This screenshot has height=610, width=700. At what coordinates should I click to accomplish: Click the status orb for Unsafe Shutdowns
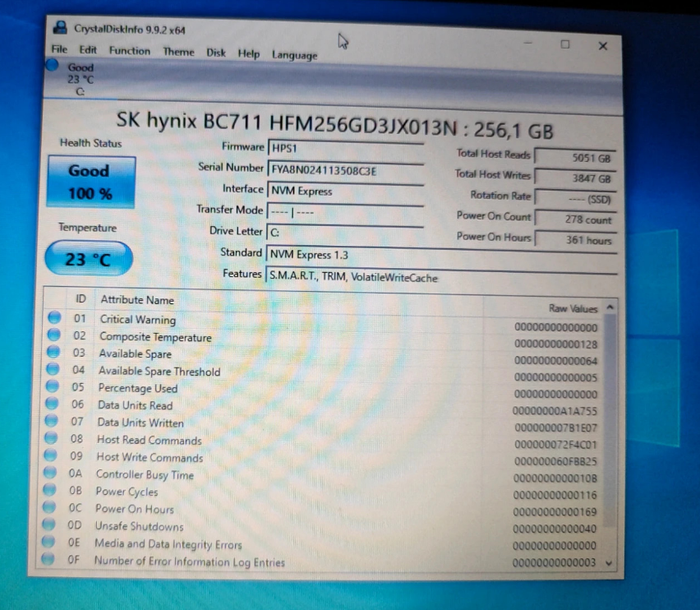pyautogui.click(x=48, y=525)
